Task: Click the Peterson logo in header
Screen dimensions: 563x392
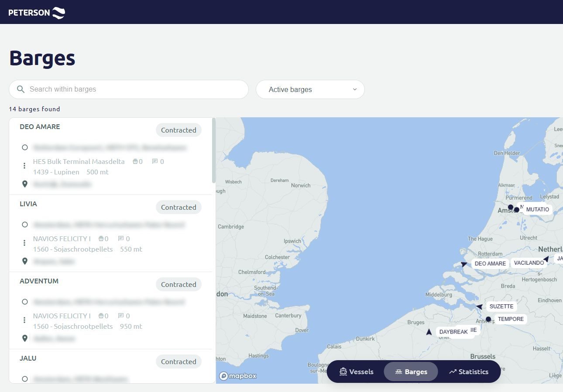Action: pyautogui.click(x=37, y=12)
